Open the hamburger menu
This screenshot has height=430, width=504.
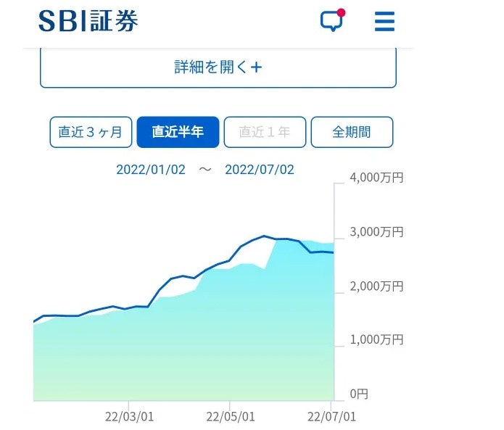coord(384,21)
